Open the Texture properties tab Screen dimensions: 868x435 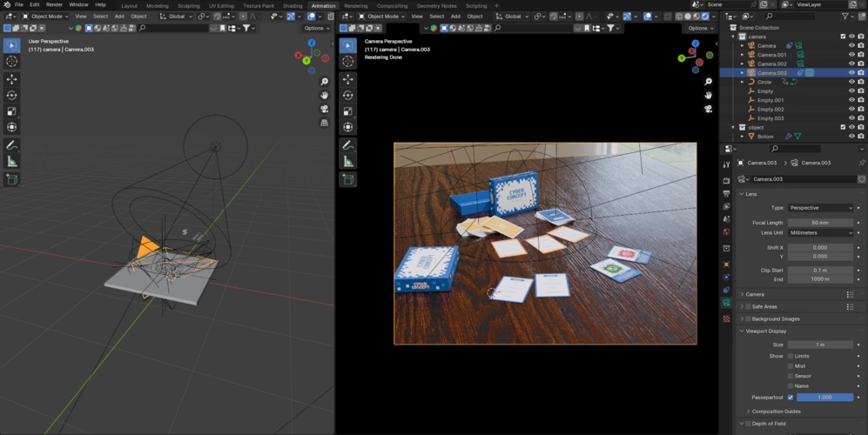726,319
